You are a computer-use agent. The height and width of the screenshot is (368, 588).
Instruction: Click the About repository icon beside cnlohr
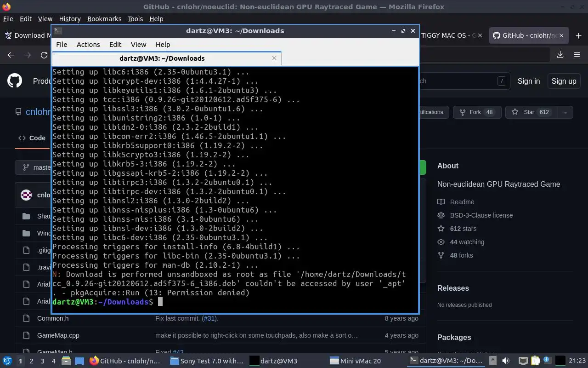[18, 112]
